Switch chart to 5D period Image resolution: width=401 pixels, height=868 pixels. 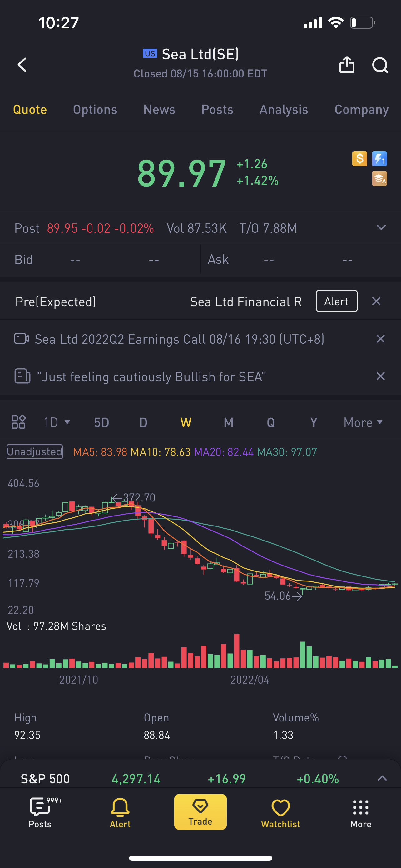101,422
